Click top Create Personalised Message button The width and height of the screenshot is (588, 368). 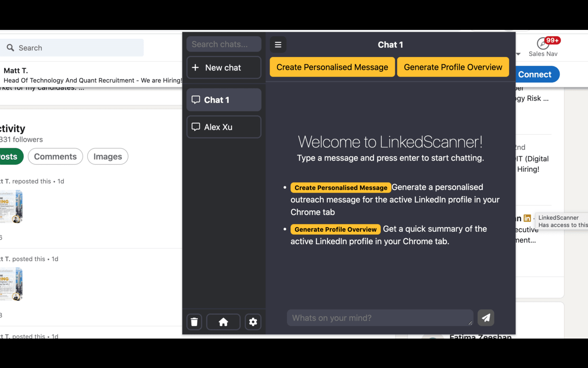tap(332, 67)
